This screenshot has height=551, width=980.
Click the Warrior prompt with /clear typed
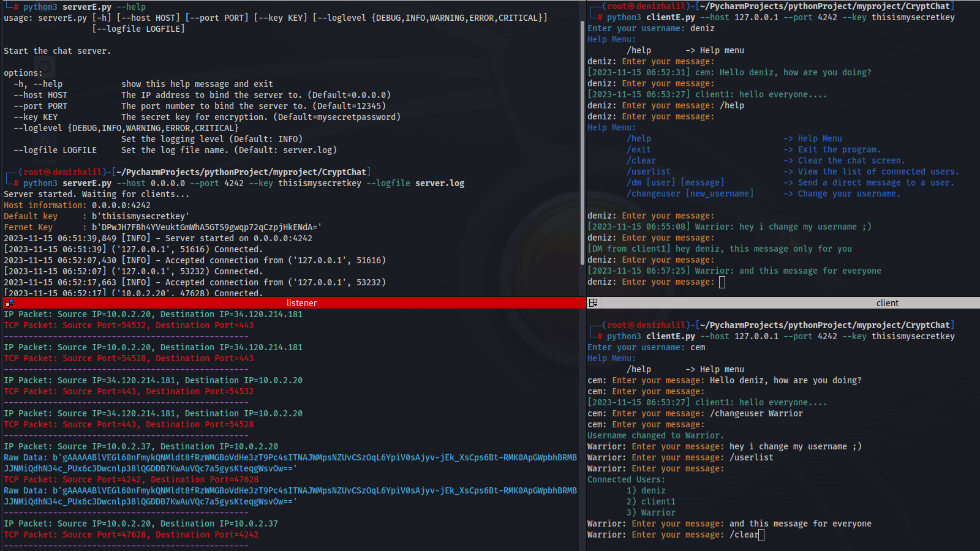click(676, 535)
